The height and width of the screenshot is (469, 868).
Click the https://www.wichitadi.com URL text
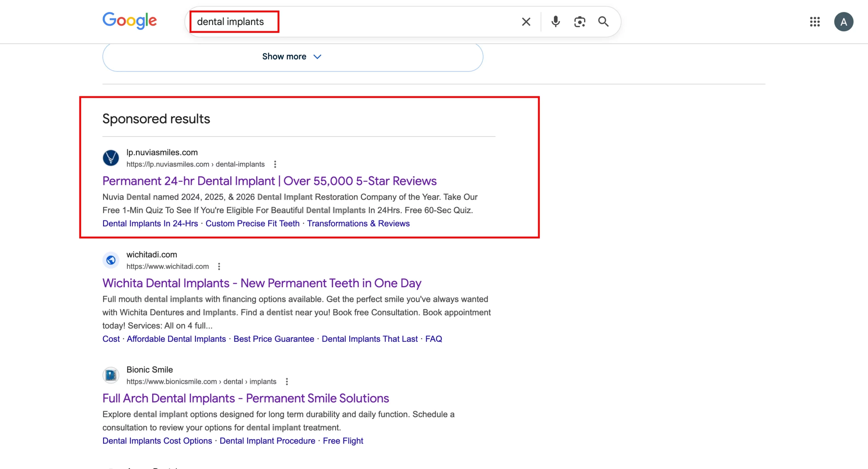[167, 266]
